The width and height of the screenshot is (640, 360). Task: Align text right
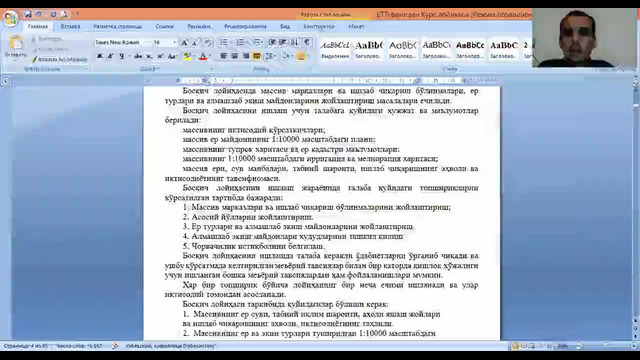(246, 56)
